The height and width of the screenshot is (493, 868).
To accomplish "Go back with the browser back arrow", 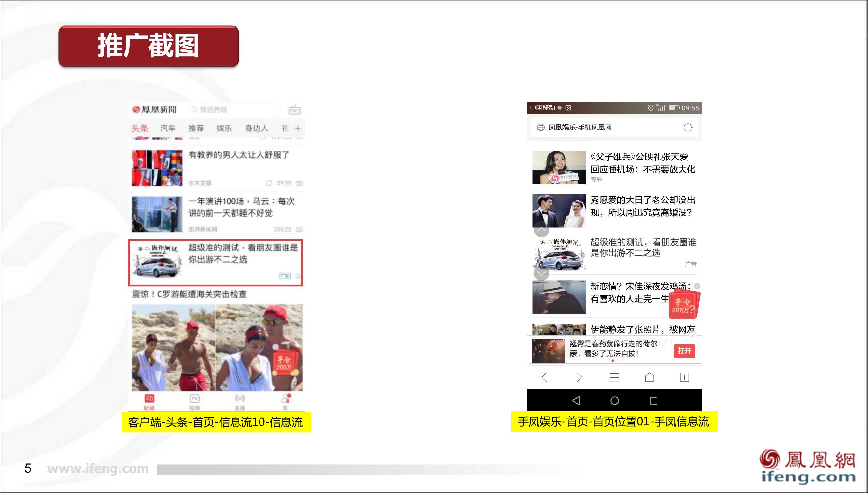I will (544, 377).
